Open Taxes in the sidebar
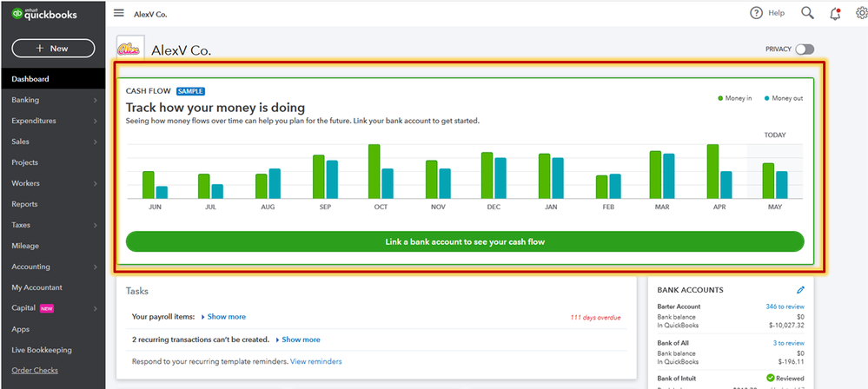 tap(21, 225)
